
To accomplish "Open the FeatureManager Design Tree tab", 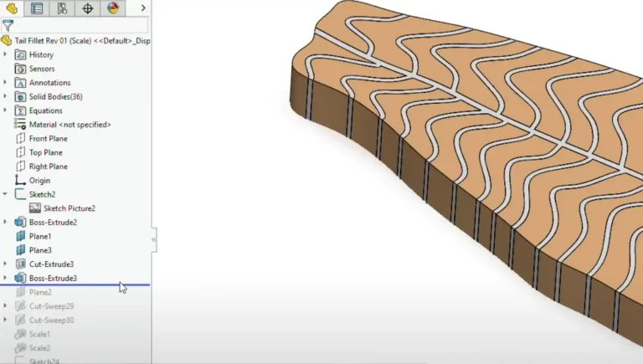I will [12, 8].
